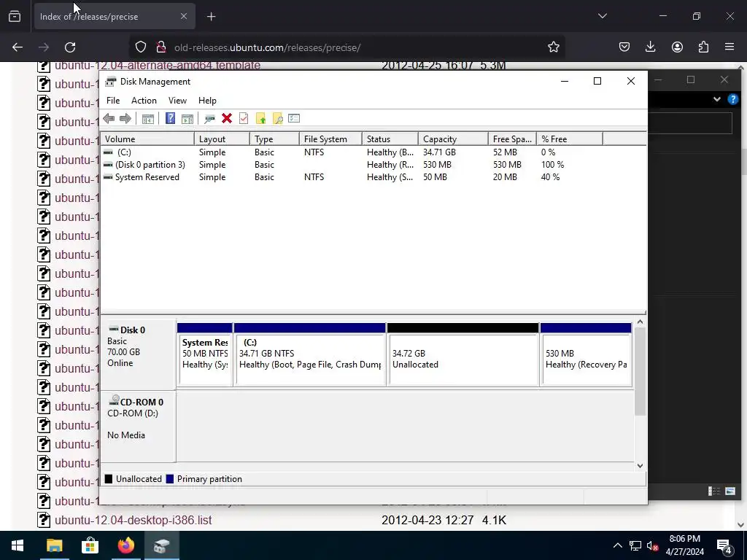This screenshot has height=560, width=747.
Task: Click the Disk 0 Basic disk label
Action: (x=138, y=355)
